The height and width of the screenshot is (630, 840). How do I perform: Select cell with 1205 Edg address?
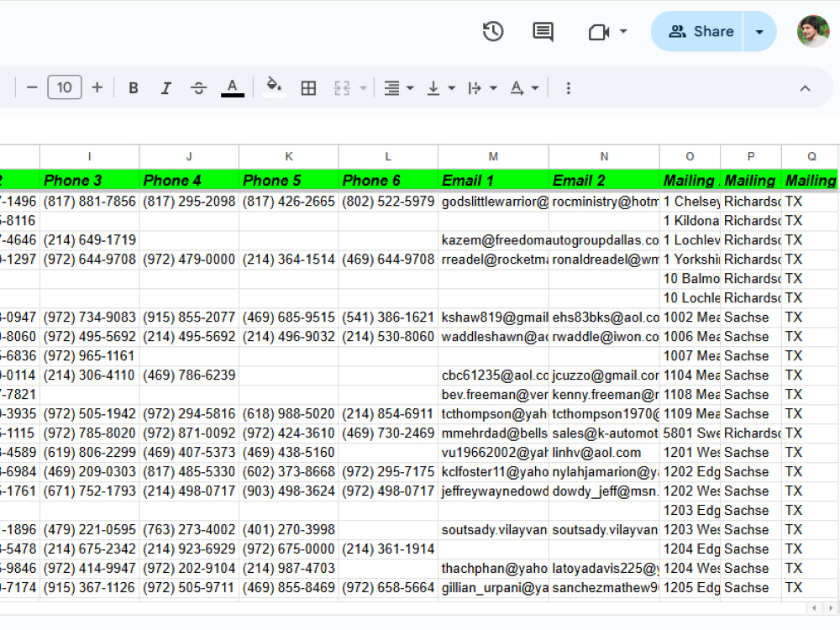point(690,588)
